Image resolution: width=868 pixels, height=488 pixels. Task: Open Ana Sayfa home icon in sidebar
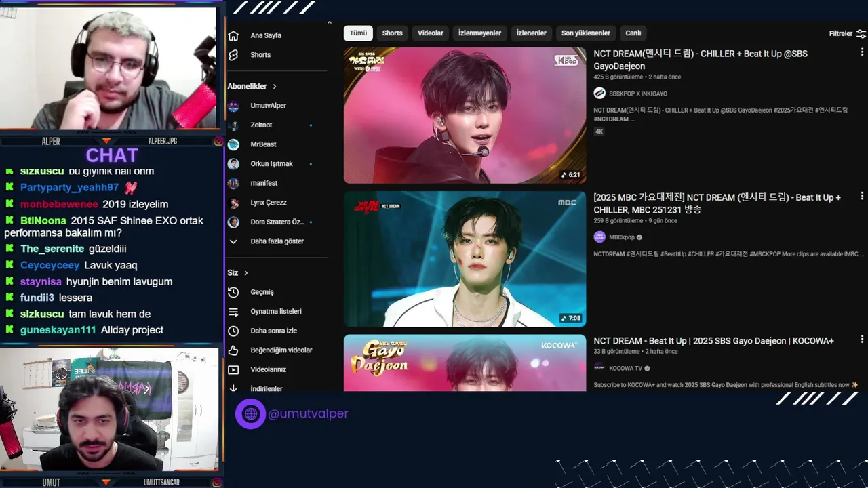point(233,35)
